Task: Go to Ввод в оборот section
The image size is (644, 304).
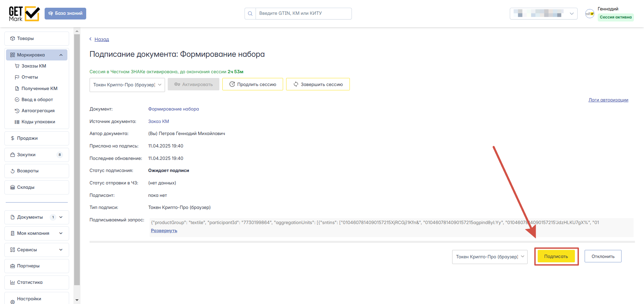Action: pyautogui.click(x=37, y=100)
